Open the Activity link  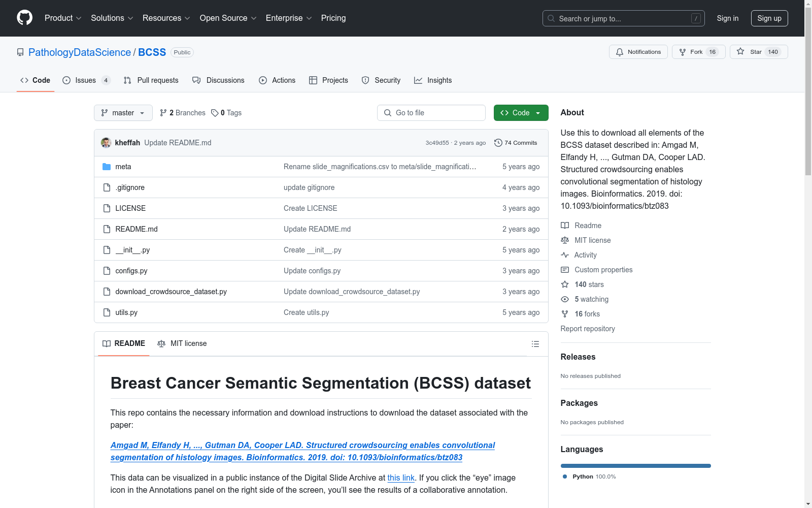[579, 255]
